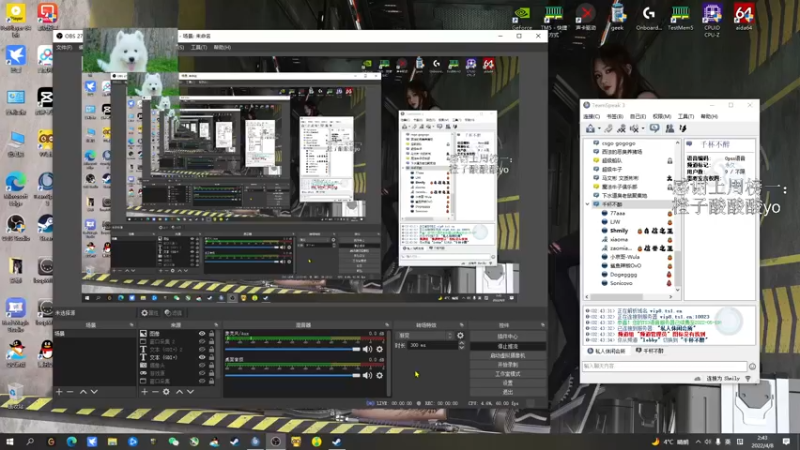
Task: Open the TeamSpeak 连接(C) menu
Action: pyautogui.click(x=591, y=117)
